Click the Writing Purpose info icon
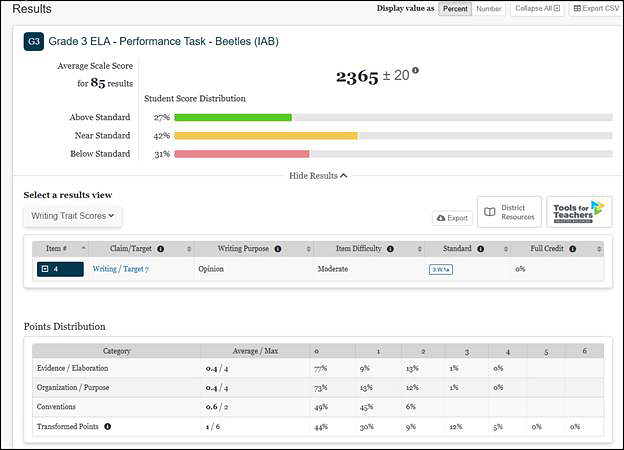Viewport: 624px width, 450px height. click(278, 249)
